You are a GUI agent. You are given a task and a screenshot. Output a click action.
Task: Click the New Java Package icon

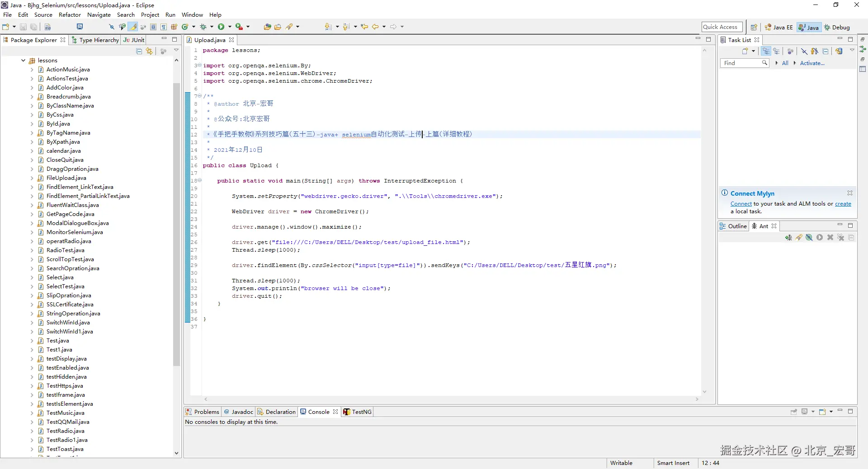coord(174,27)
